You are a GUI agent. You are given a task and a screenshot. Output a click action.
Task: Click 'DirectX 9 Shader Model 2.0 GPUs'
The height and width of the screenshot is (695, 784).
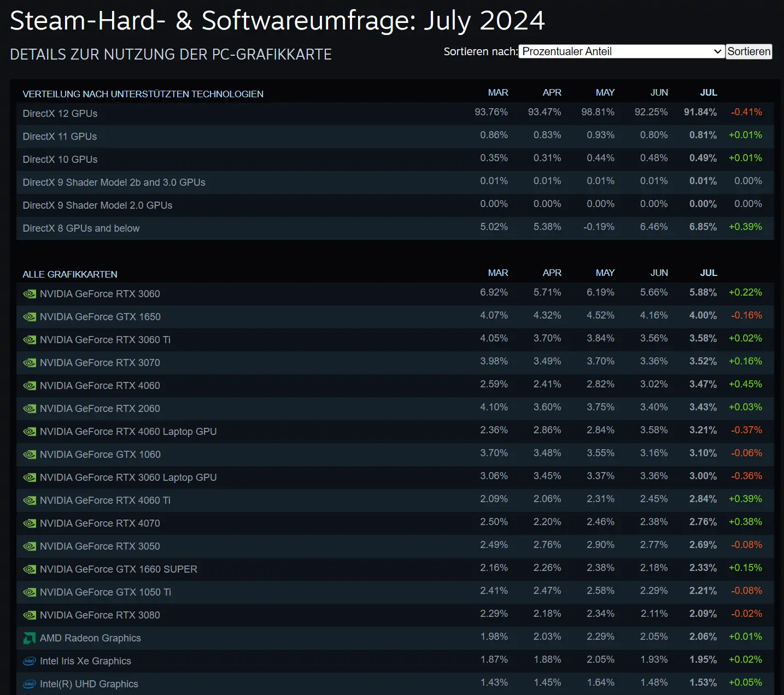97,205
